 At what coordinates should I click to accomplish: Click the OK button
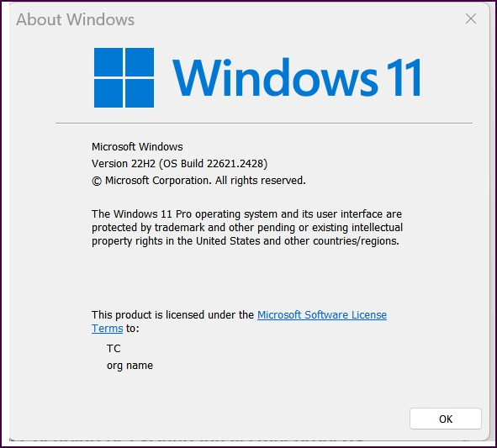pos(446,419)
